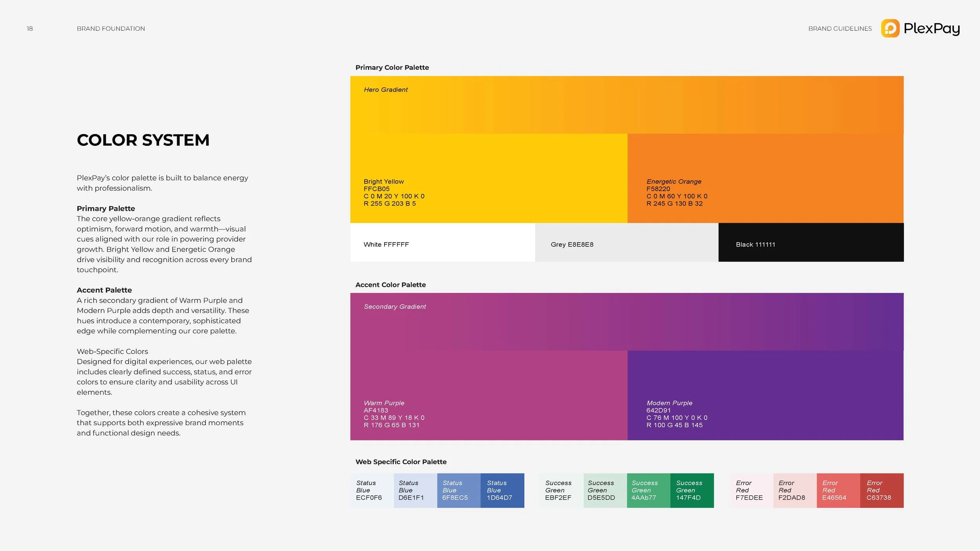Click the BRAND FOUNDATION header label
Image resolution: width=980 pixels, height=551 pixels.
click(111, 29)
